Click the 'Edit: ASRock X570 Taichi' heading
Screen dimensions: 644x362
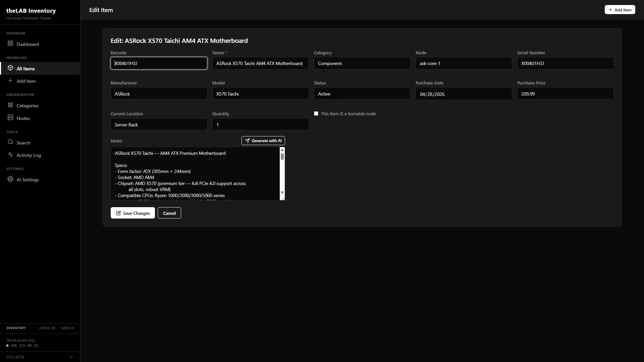(179, 41)
